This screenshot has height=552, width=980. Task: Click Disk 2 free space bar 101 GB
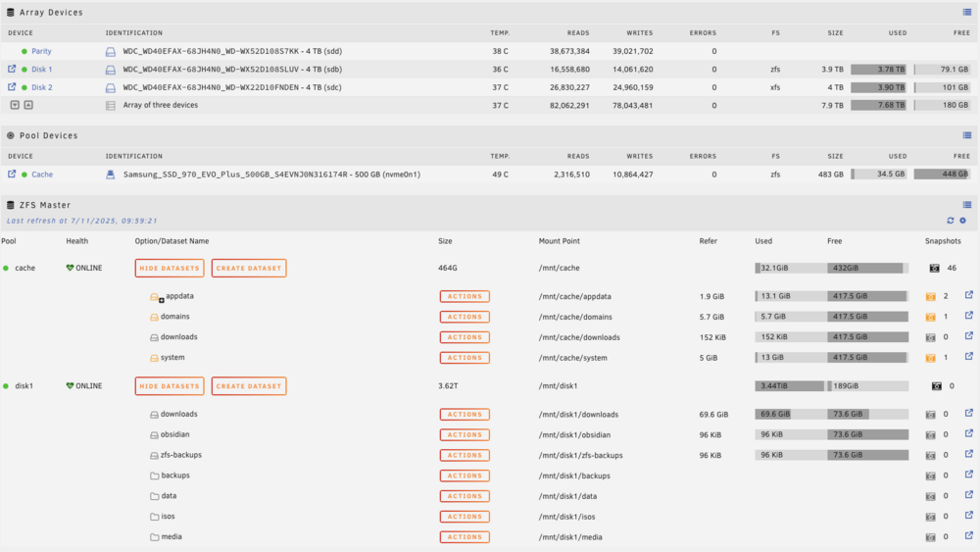click(942, 87)
